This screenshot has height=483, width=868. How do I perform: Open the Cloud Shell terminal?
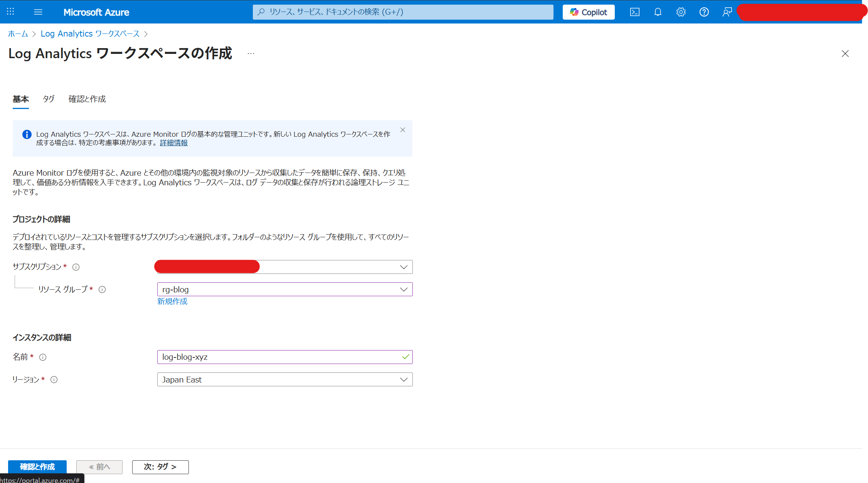tap(634, 12)
